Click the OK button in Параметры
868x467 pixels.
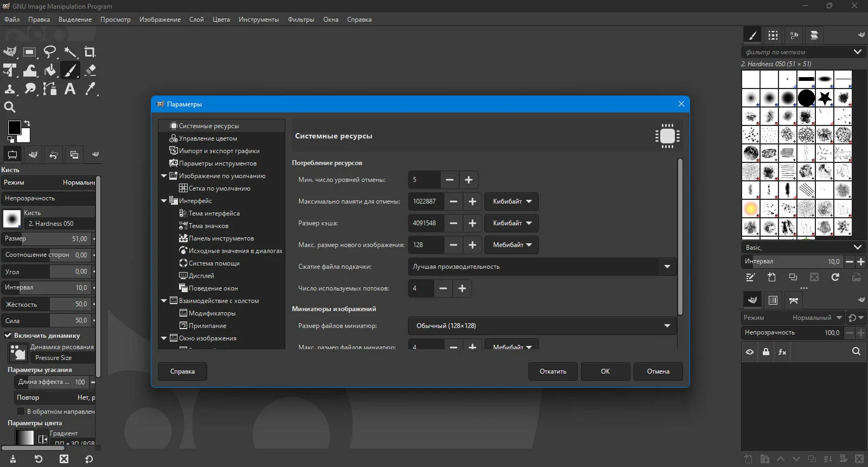(605, 371)
